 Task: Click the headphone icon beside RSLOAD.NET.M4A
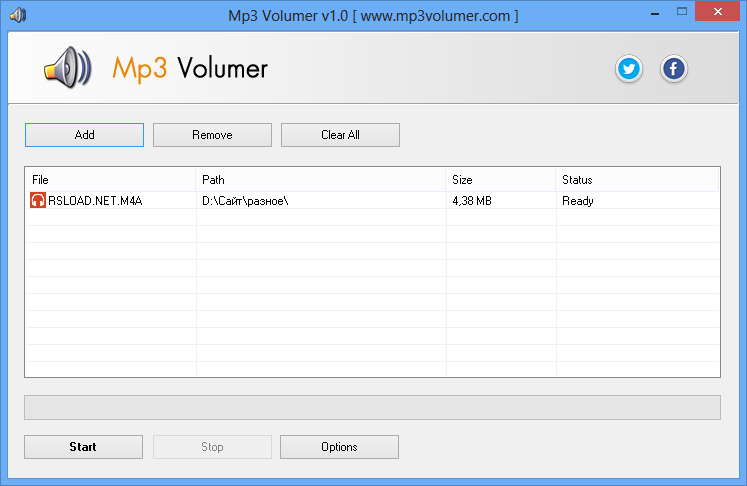coord(38,201)
